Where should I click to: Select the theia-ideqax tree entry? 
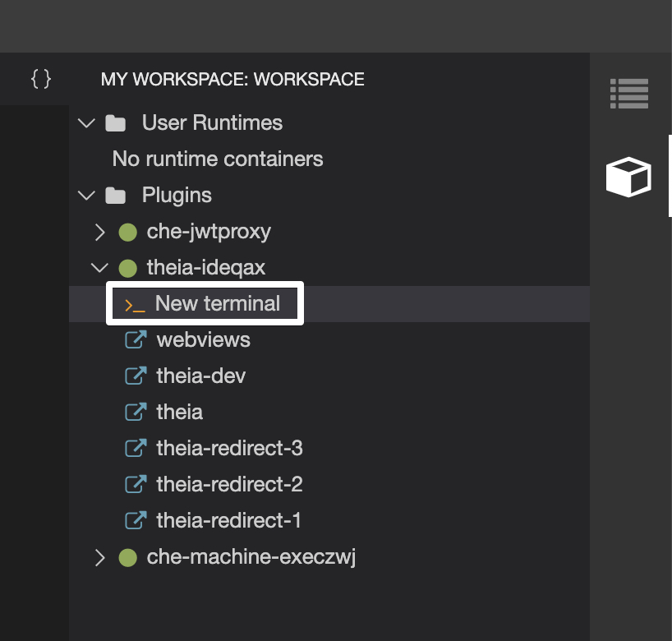tap(205, 267)
